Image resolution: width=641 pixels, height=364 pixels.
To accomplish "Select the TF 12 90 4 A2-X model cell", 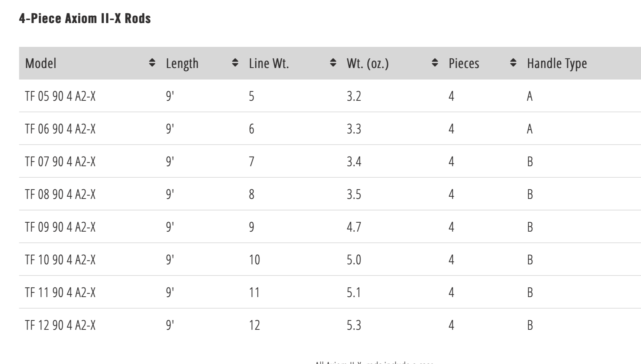I will pyautogui.click(x=60, y=325).
